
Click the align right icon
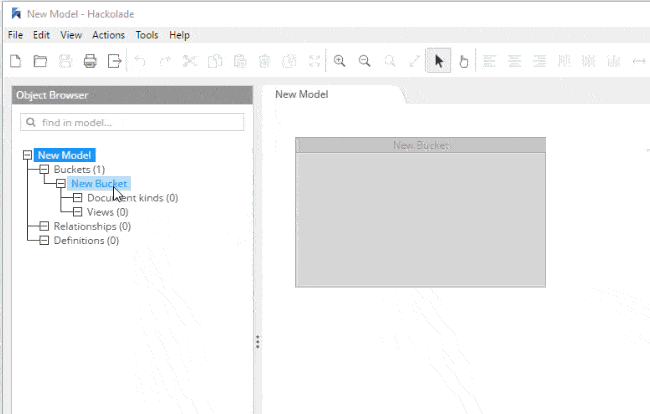[539, 61]
